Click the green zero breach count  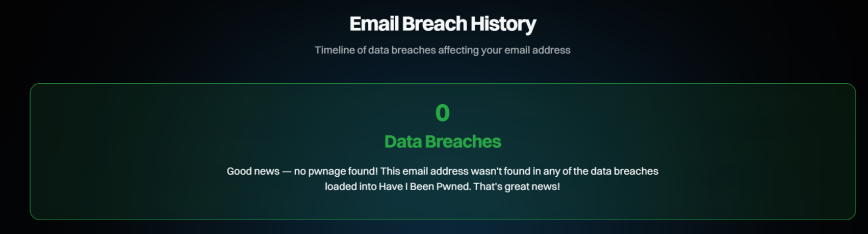[x=442, y=113]
